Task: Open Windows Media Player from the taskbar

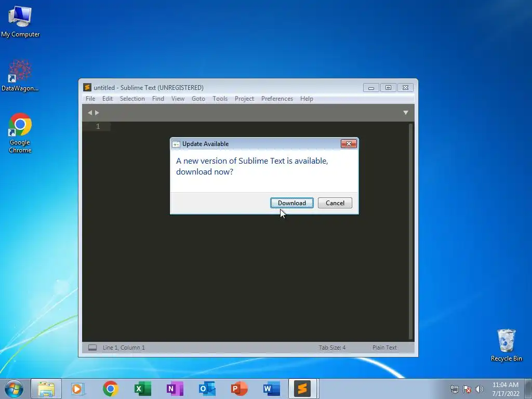Action: click(x=78, y=389)
